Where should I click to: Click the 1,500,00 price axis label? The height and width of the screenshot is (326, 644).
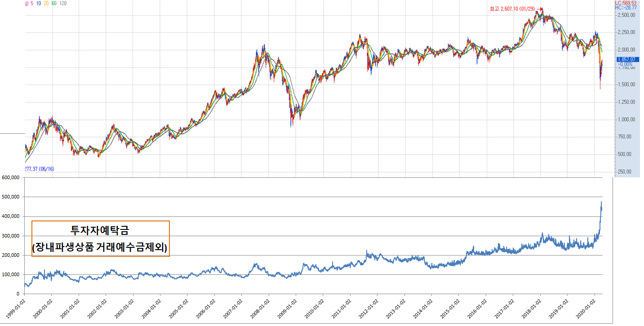[626, 84]
